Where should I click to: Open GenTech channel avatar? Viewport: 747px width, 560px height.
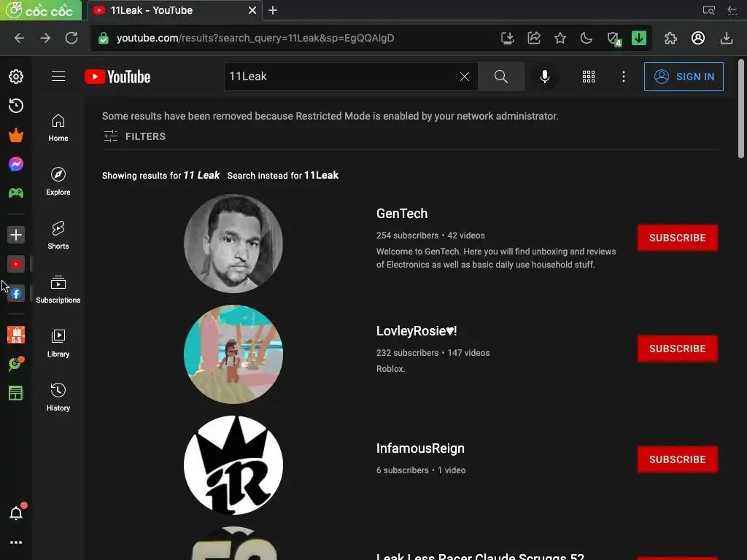[x=233, y=244]
